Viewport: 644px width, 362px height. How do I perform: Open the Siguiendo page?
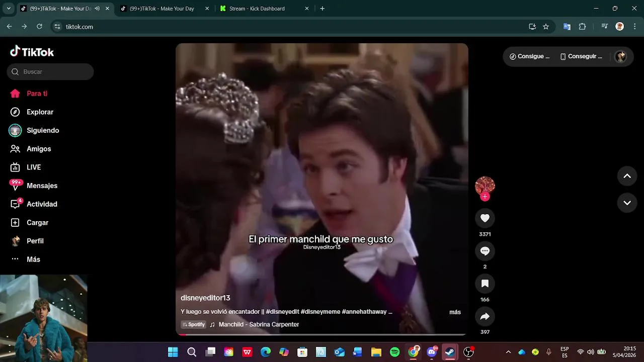[43, 130]
